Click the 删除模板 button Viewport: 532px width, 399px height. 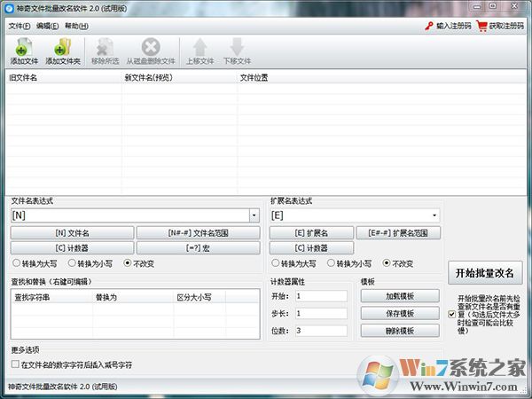tap(400, 331)
